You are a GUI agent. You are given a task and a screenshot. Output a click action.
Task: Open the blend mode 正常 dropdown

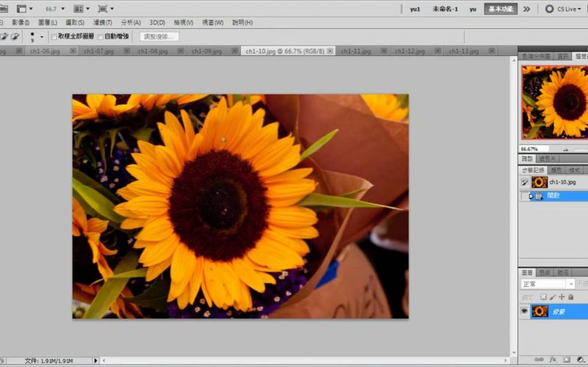547,284
